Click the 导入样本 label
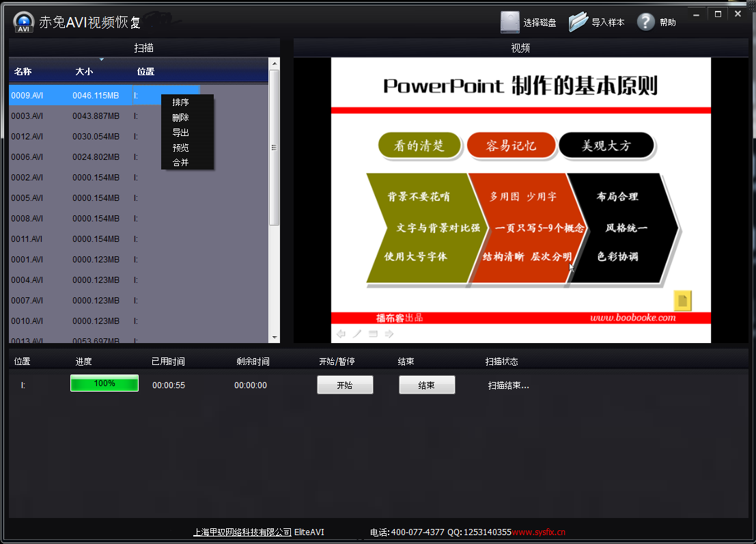Image resolution: width=756 pixels, height=544 pixels. click(608, 23)
